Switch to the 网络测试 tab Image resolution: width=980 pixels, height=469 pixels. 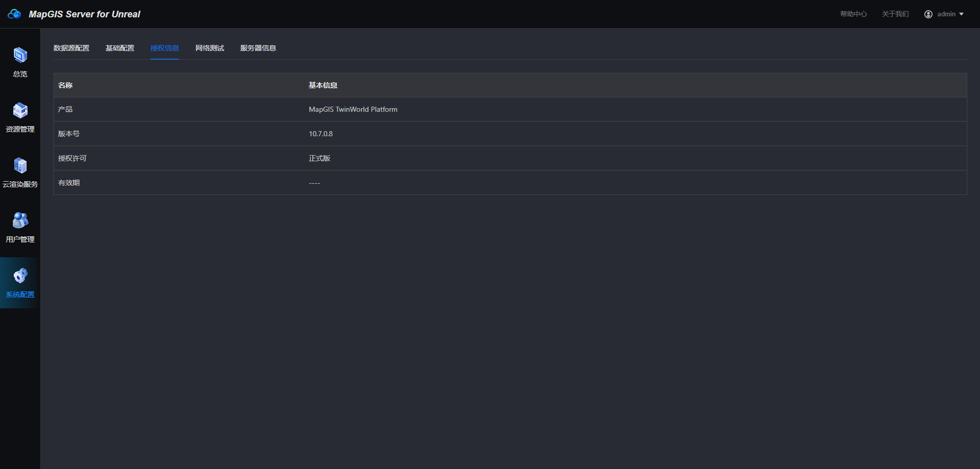coord(210,48)
